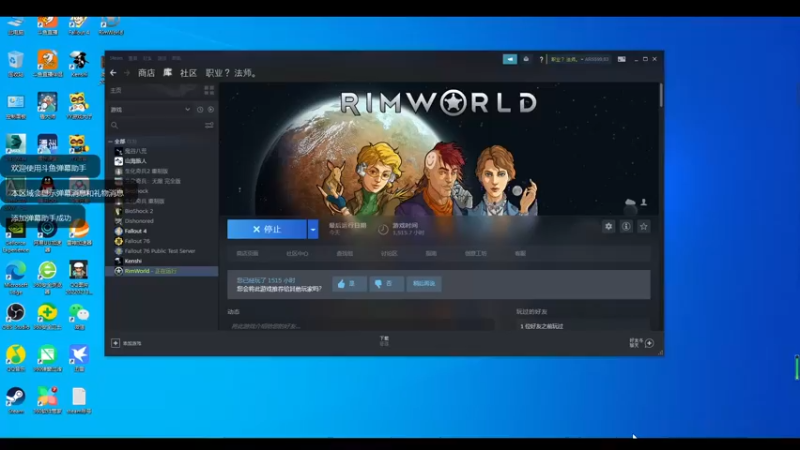Click the Steam window scrollbar
Screen dimensions: 800x450
point(661,95)
